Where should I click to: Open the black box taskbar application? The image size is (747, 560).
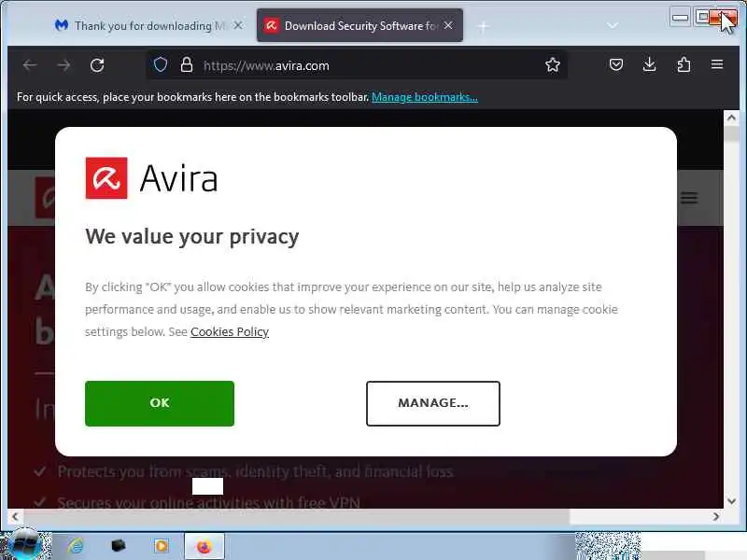click(x=119, y=546)
